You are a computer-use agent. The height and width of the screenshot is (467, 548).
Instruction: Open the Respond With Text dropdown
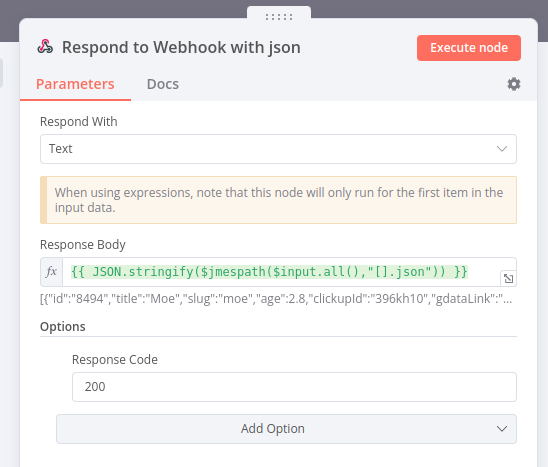[x=278, y=149]
